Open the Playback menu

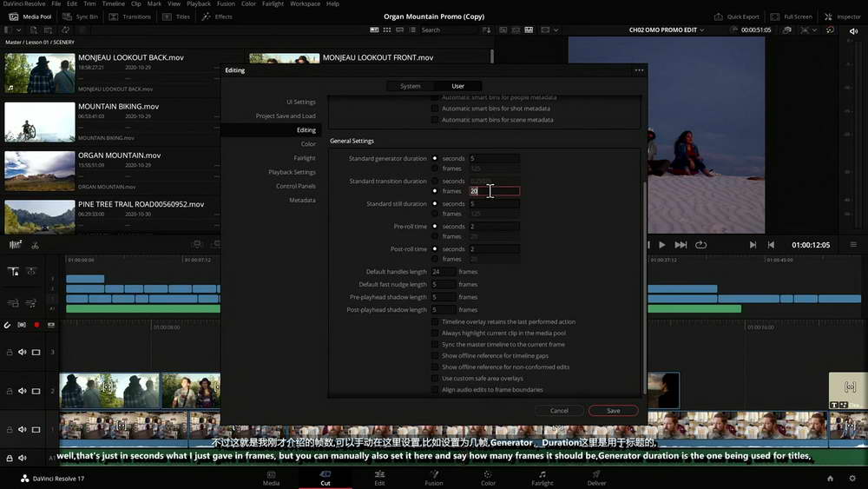(199, 3)
